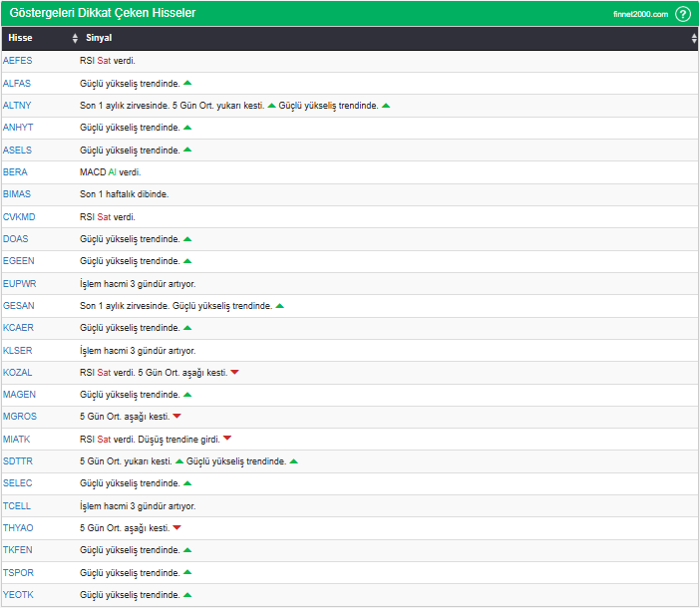Image resolution: width=700 pixels, height=608 pixels.
Task: Open the SELEC stock link
Action: [x=17, y=483]
